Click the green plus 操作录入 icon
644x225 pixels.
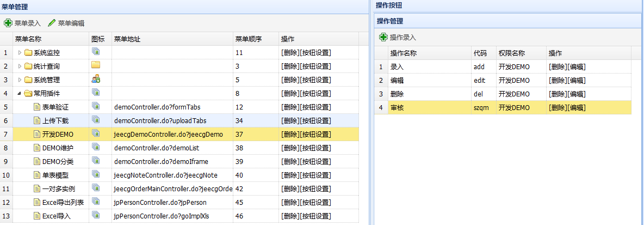coord(383,38)
